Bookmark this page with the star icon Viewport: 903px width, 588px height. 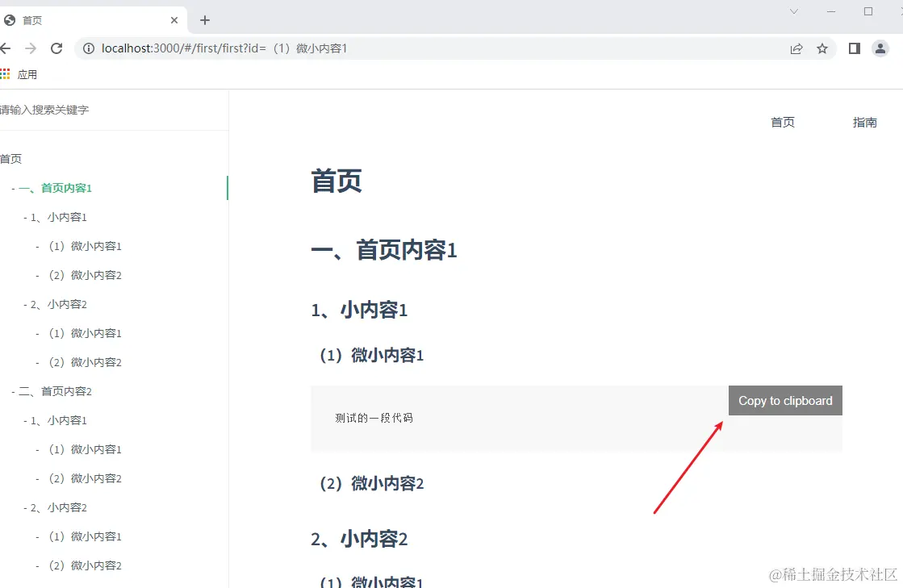[822, 48]
